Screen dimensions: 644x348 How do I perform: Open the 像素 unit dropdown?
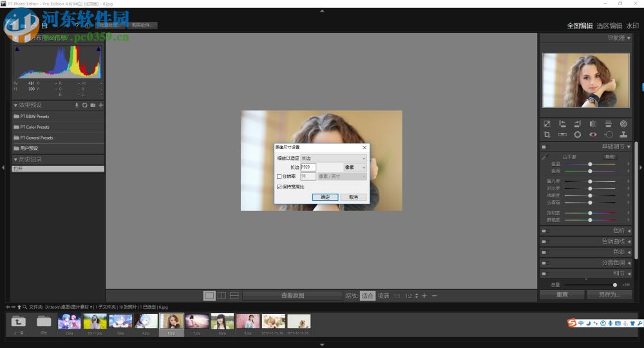coord(355,167)
